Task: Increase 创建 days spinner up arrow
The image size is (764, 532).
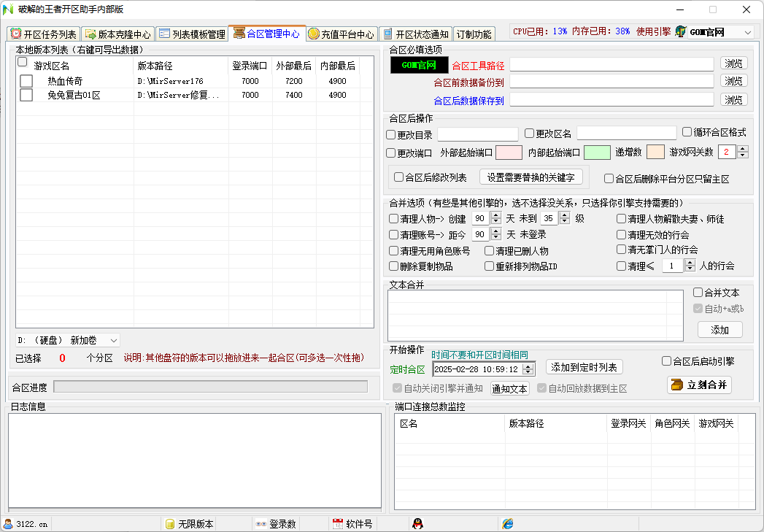Action: click(x=496, y=216)
